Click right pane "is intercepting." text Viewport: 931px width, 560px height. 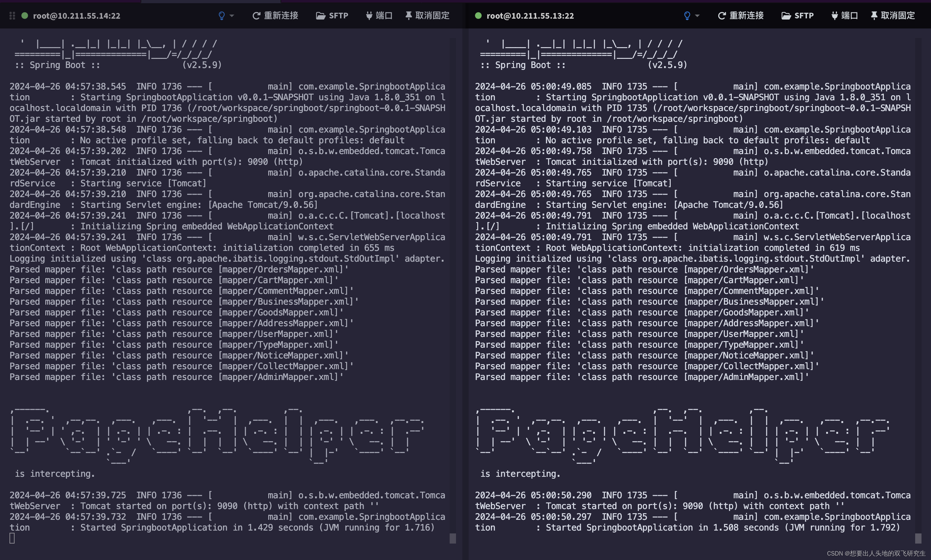(x=520, y=474)
